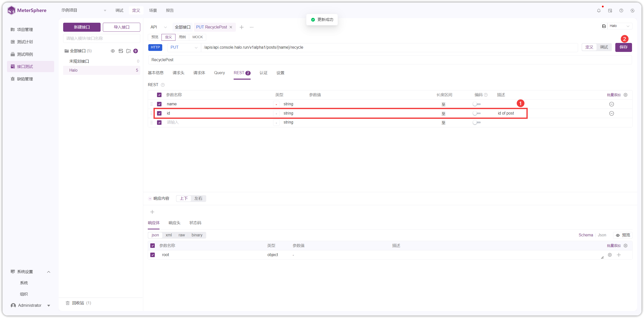This screenshot has width=644, height=318.
Task: Open the help question-mark icon
Action: pos(621,10)
